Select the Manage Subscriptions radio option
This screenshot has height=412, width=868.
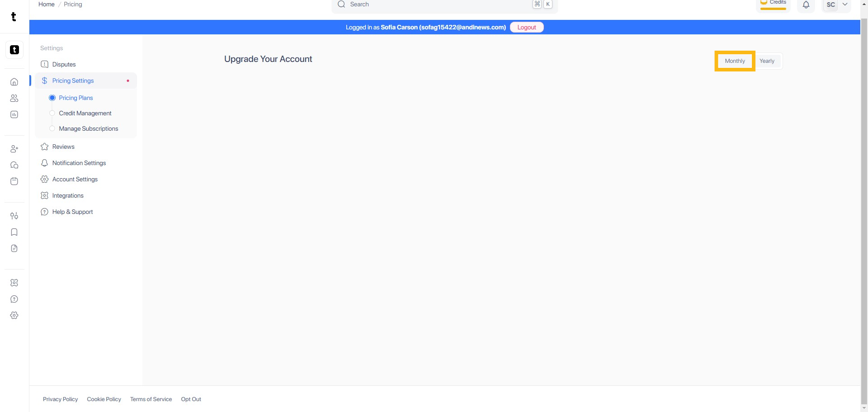52,128
